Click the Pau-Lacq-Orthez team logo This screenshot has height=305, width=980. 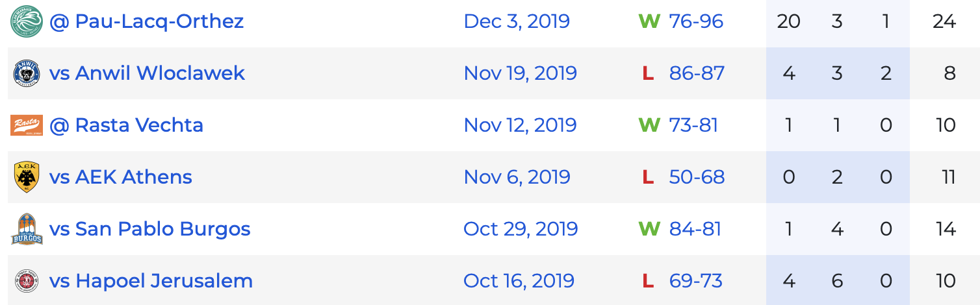(27, 21)
